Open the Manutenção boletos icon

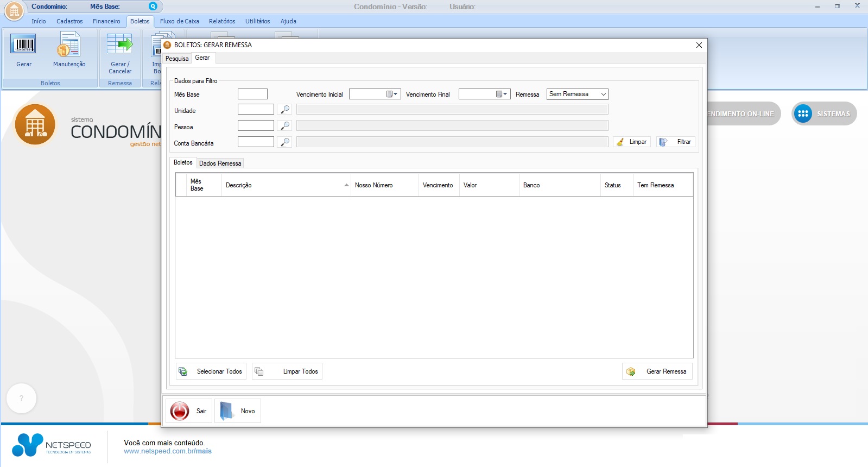click(69, 45)
